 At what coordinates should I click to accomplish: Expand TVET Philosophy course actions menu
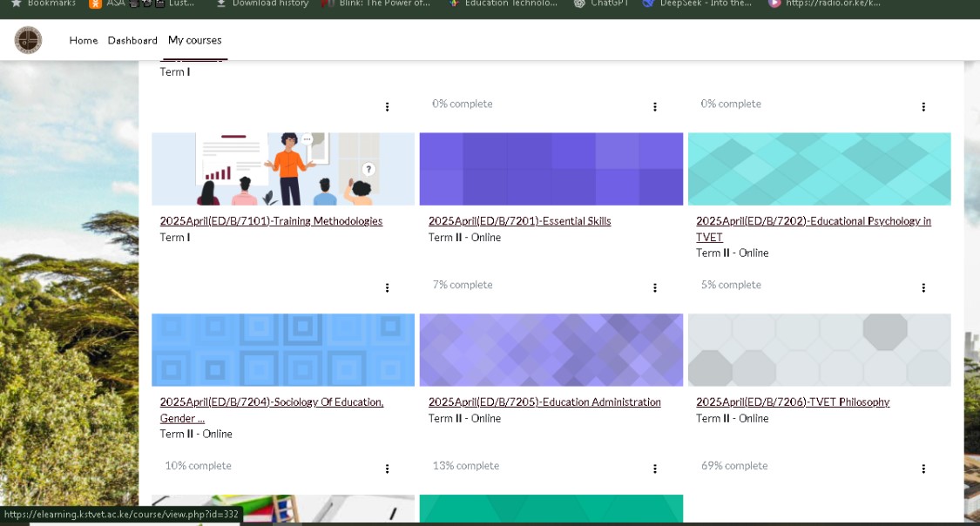click(x=923, y=469)
